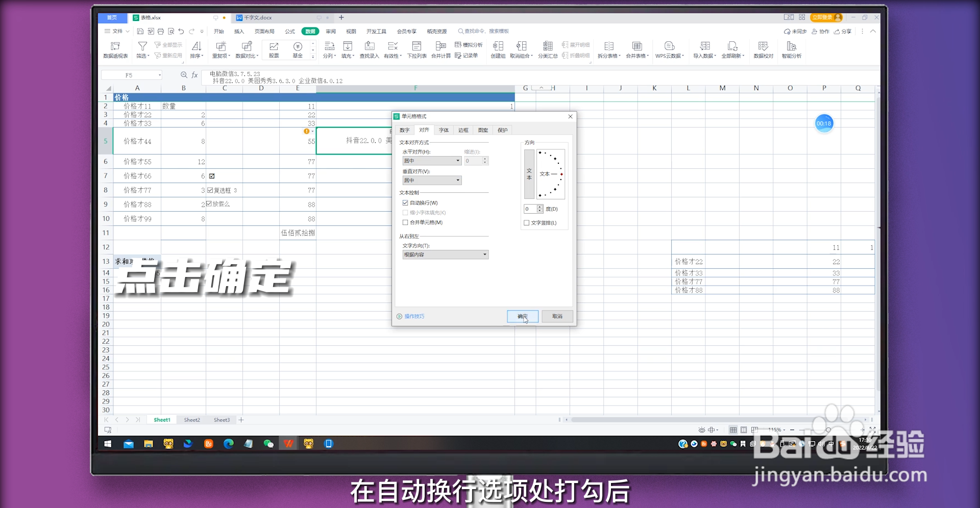
Task: Switch to the Sheet2 worksheet tab
Action: tap(192, 420)
